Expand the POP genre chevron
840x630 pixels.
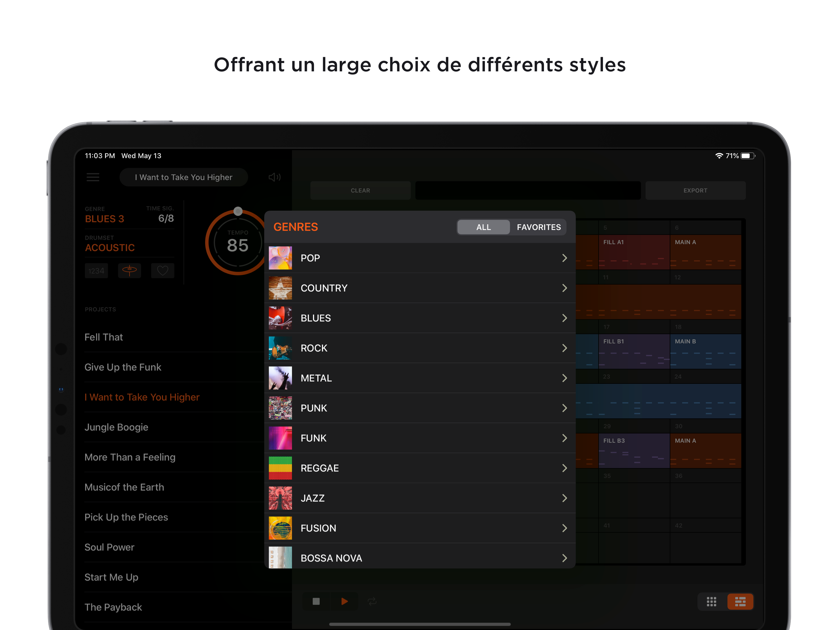click(x=564, y=258)
